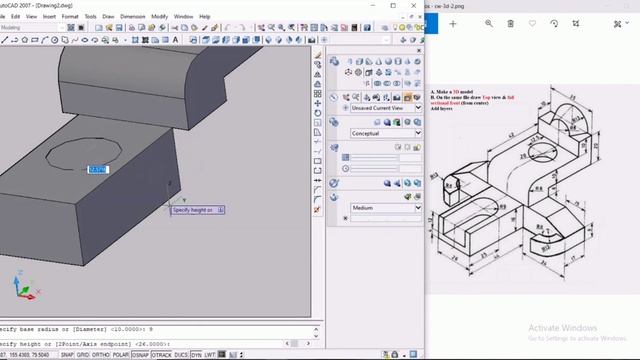This screenshot has height=360, width=640.
Task: Select the Array tool in Modify toolbar
Action: click(318, 94)
